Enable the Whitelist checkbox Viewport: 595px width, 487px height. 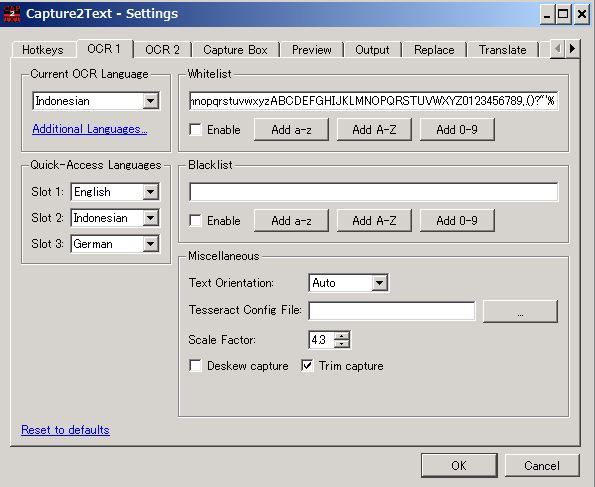195,130
